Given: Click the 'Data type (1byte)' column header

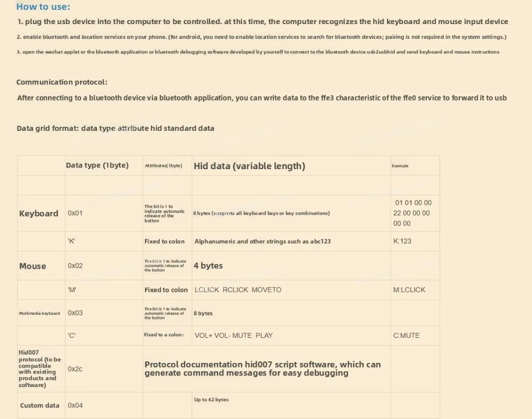Looking at the screenshot, I should click(x=97, y=165).
